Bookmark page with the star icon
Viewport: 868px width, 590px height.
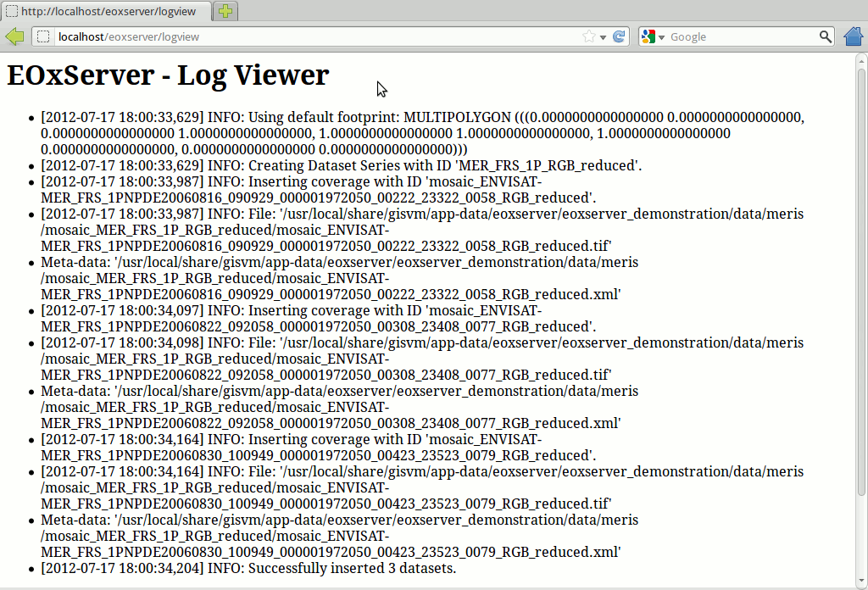coord(589,36)
